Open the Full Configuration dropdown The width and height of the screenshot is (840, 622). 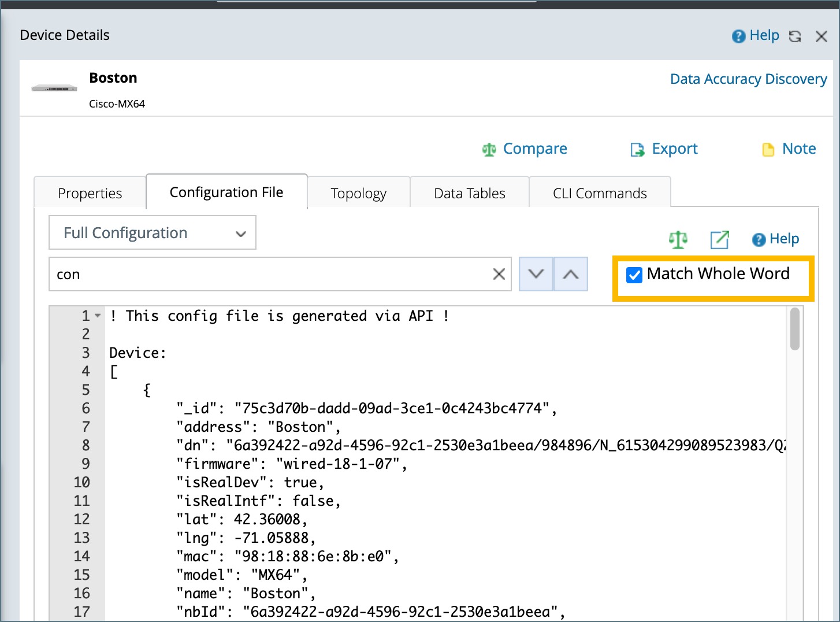pyautogui.click(x=153, y=233)
